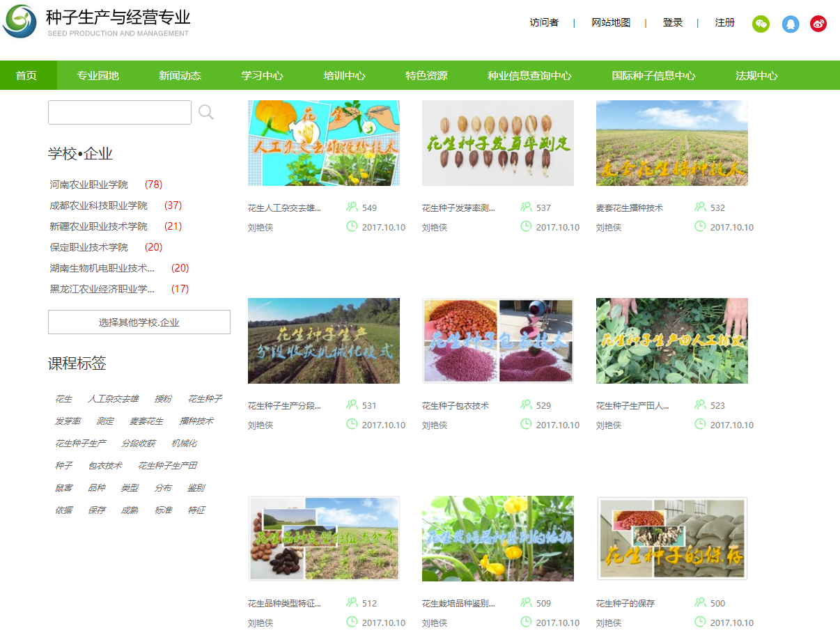Click viewer count icon beside 500

(x=700, y=602)
